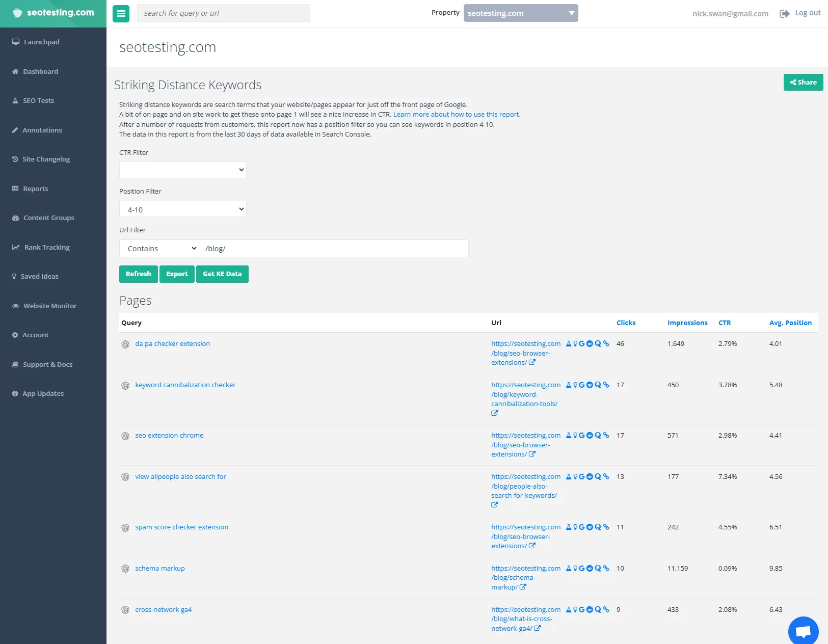The image size is (828, 644).
Task: Click ChatGPT icon beside 'view allpeople also search for'
Action: point(125,477)
